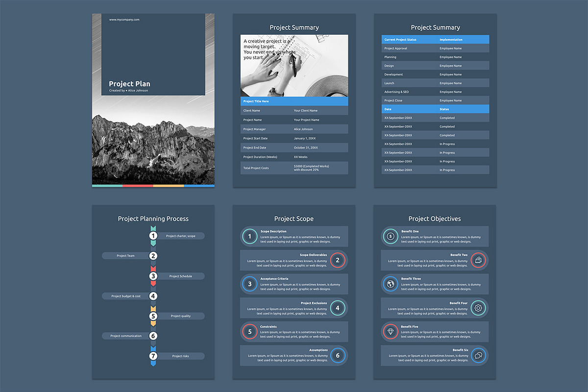Toggle the Project Team step circle
The image size is (588, 392).
pos(153,255)
